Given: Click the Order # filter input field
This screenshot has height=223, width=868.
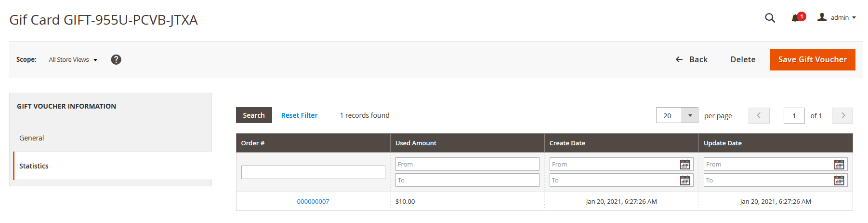Looking at the screenshot, I should click(x=313, y=172).
